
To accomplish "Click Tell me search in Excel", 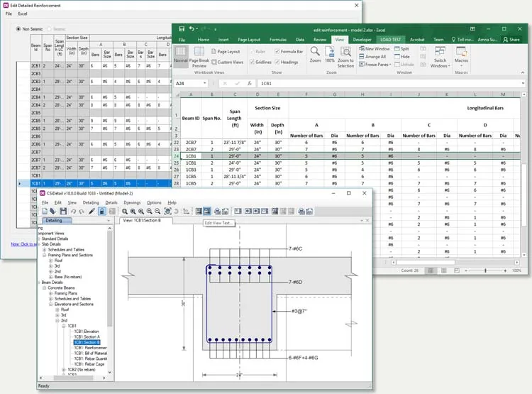I will coord(462,40).
